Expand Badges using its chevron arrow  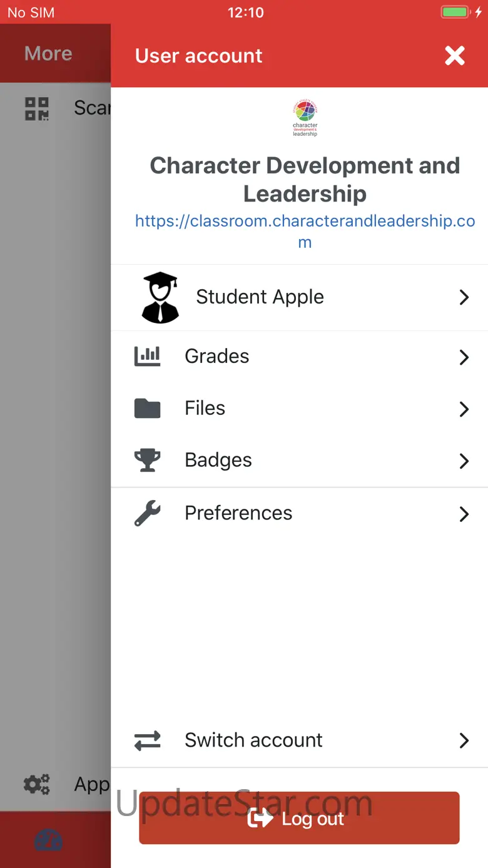coord(464,461)
